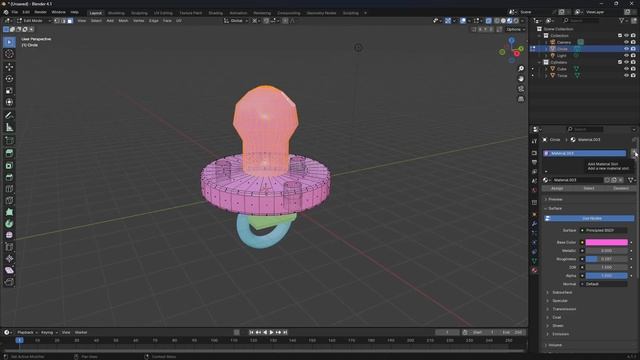The height and width of the screenshot is (360, 640).
Task: Open the Modifiers wrench properties tab
Action: [x=534, y=224]
